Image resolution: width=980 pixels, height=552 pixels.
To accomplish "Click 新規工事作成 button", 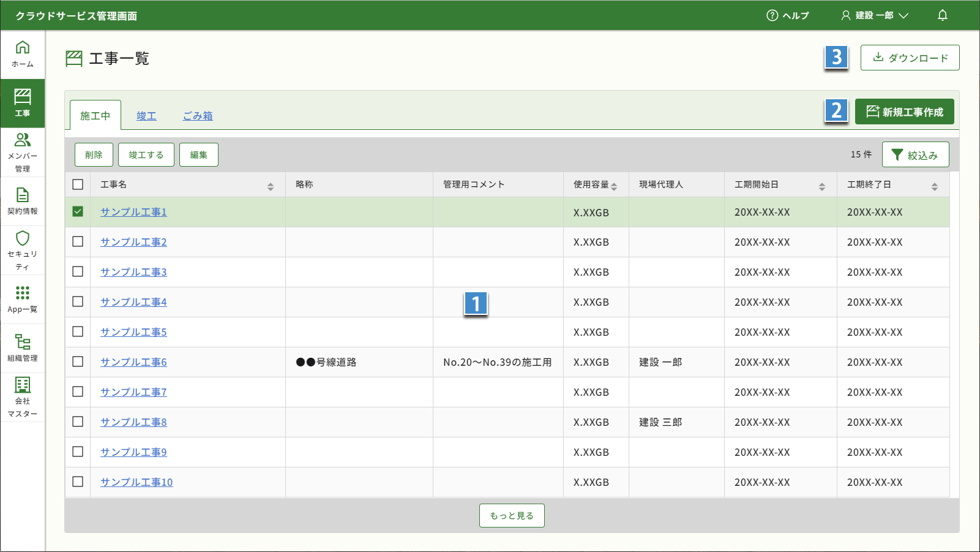I will pos(905,112).
